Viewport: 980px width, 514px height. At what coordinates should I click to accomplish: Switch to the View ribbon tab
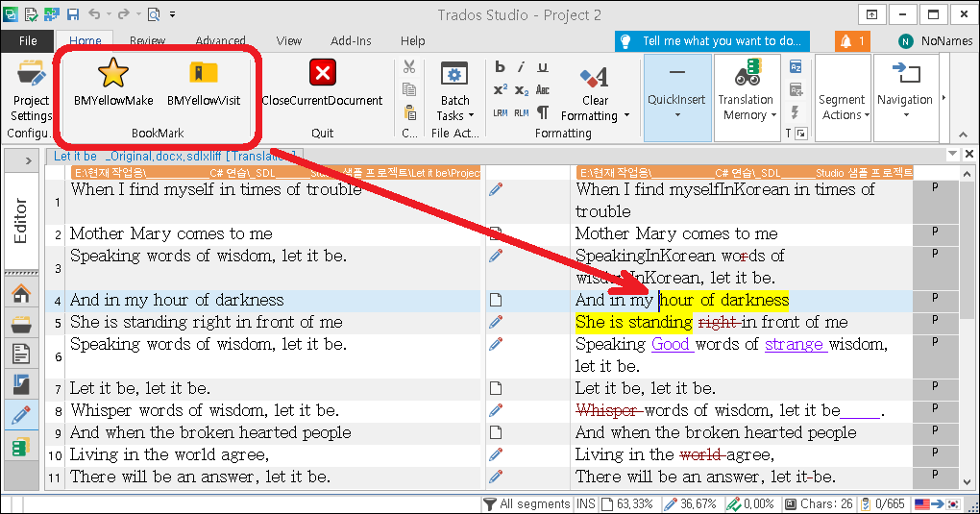pyautogui.click(x=289, y=40)
